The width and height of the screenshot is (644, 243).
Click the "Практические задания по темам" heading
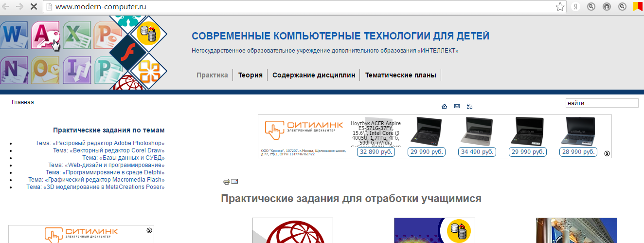[109, 130]
